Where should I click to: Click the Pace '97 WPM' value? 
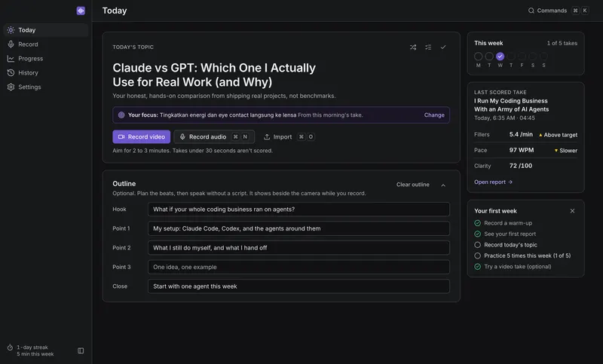522,150
